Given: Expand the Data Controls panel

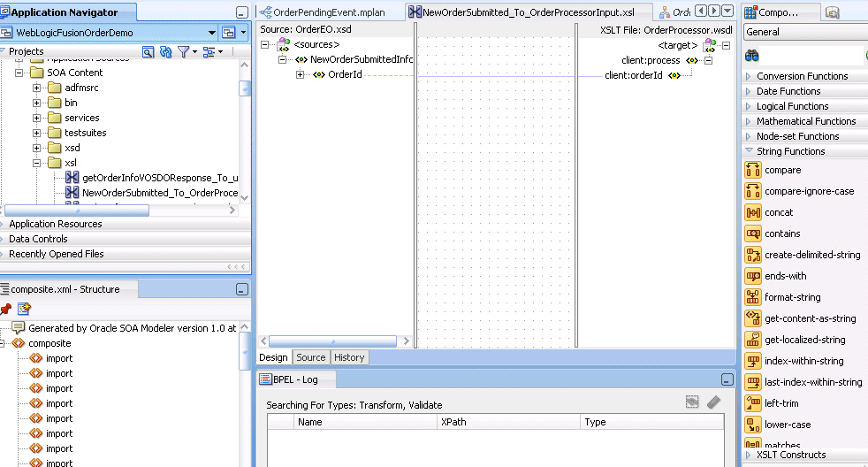Looking at the screenshot, I should pyautogui.click(x=38, y=239).
